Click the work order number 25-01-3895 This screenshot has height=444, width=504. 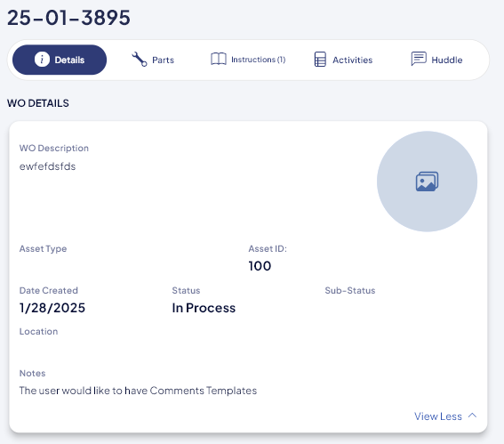click(x=68, y=18)
